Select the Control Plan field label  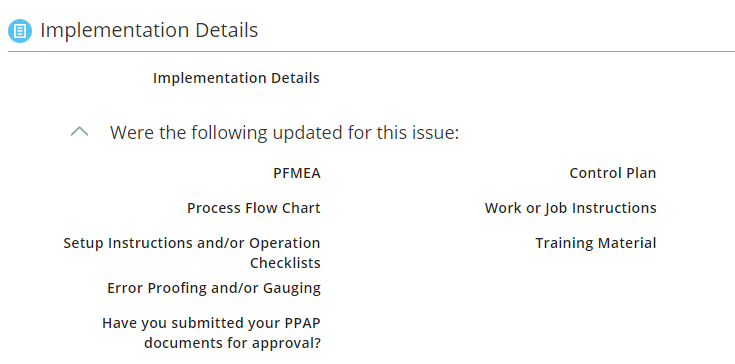613,173
